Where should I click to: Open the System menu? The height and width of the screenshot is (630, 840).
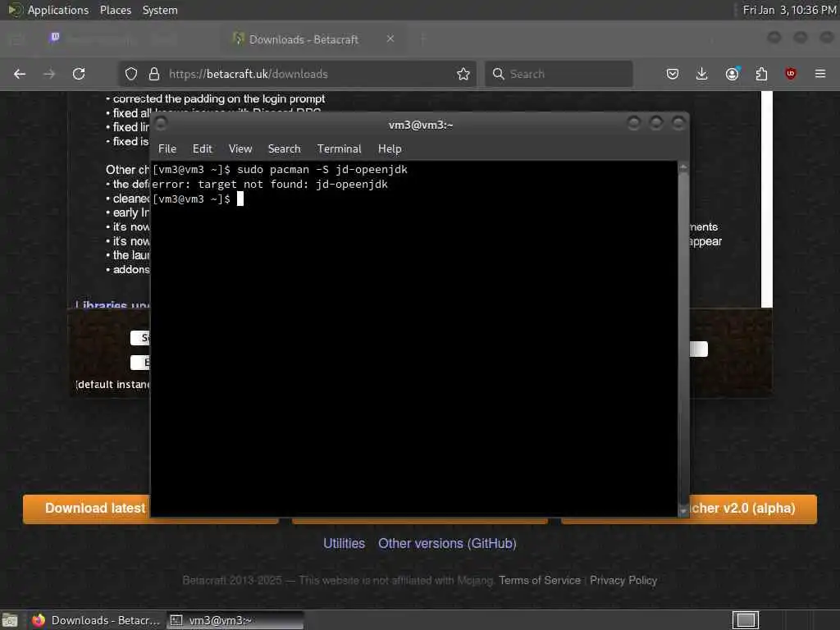(x=160, y=10)
